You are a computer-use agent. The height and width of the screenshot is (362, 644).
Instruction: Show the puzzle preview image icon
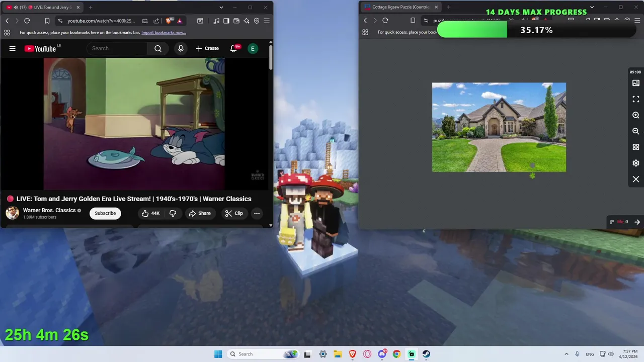point(636,83)
